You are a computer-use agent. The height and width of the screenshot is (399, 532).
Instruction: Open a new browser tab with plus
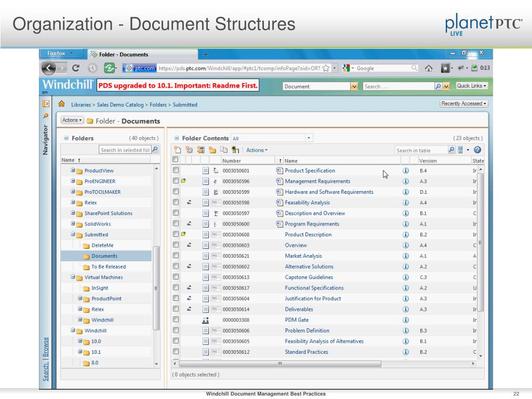pos(205,54)
